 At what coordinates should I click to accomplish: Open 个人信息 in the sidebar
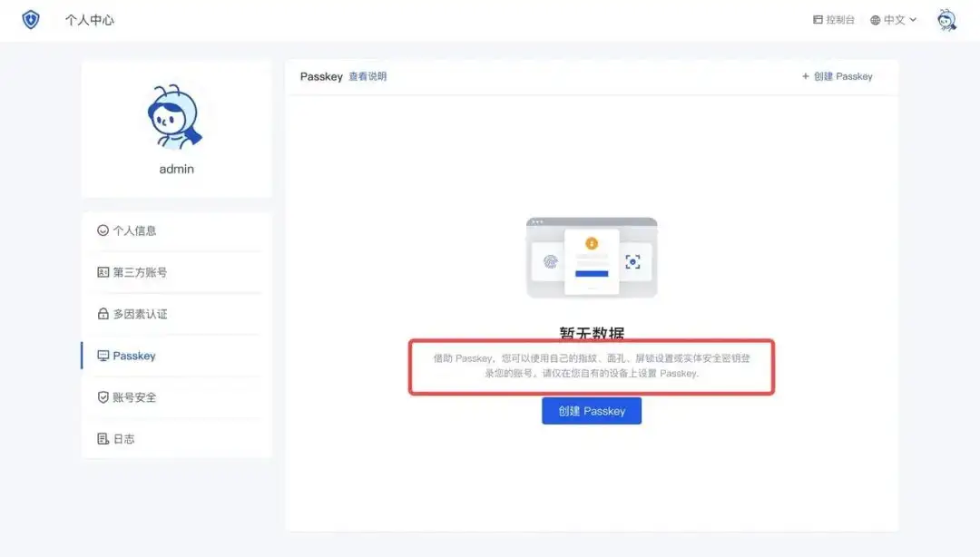click(176, 230)
